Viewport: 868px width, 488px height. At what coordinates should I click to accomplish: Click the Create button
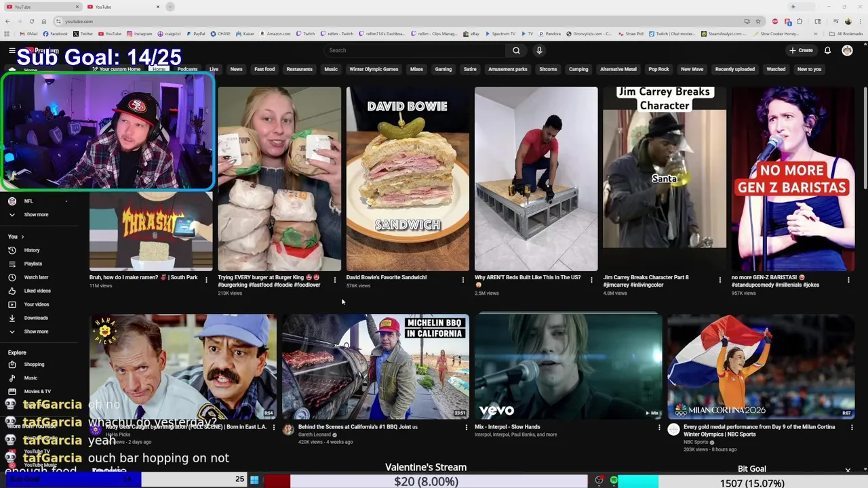click(x=801, y=50)
